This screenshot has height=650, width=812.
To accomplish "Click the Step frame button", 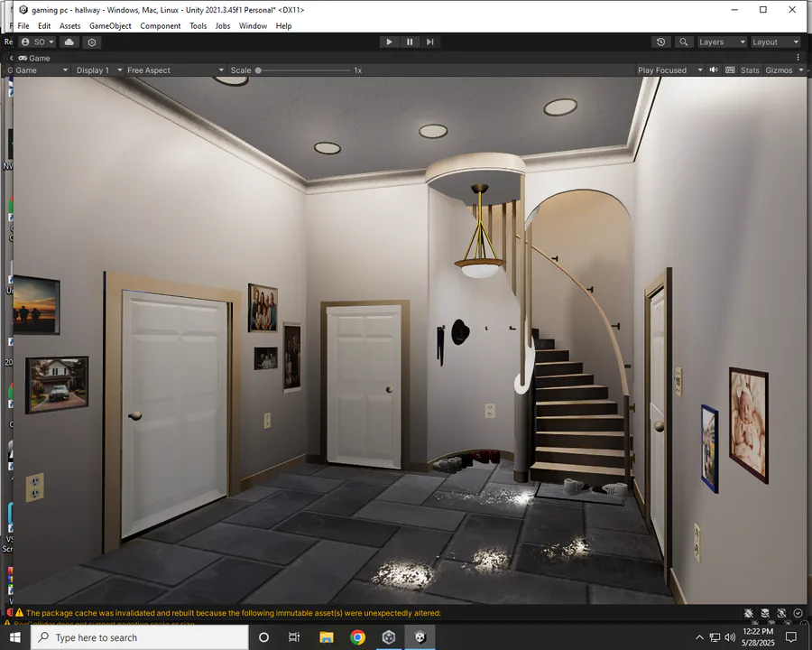I will point(429,42).
